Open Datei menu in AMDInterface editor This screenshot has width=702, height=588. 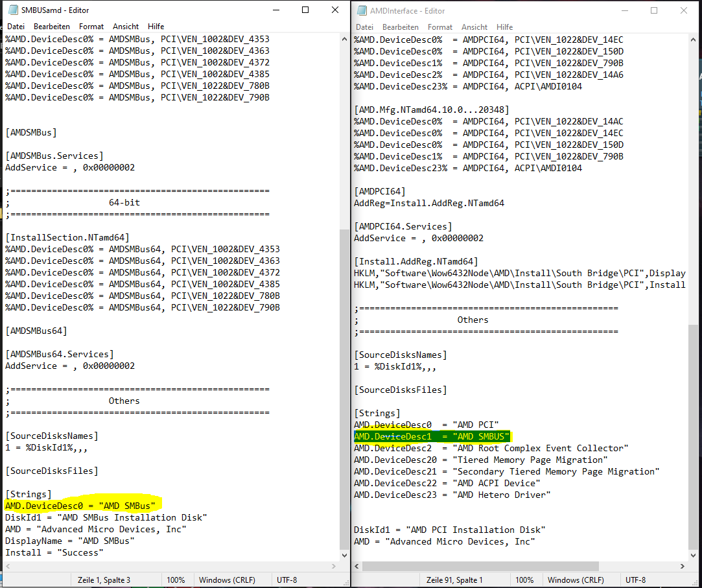(x=364, y=27)
